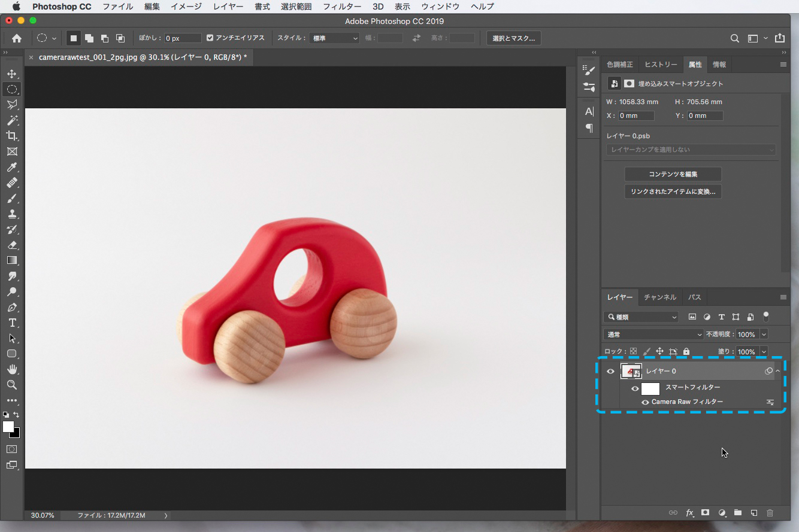Select the Eyedropper tool
Image resolution: width=799 pixels, height=532 pixels.
12,167
